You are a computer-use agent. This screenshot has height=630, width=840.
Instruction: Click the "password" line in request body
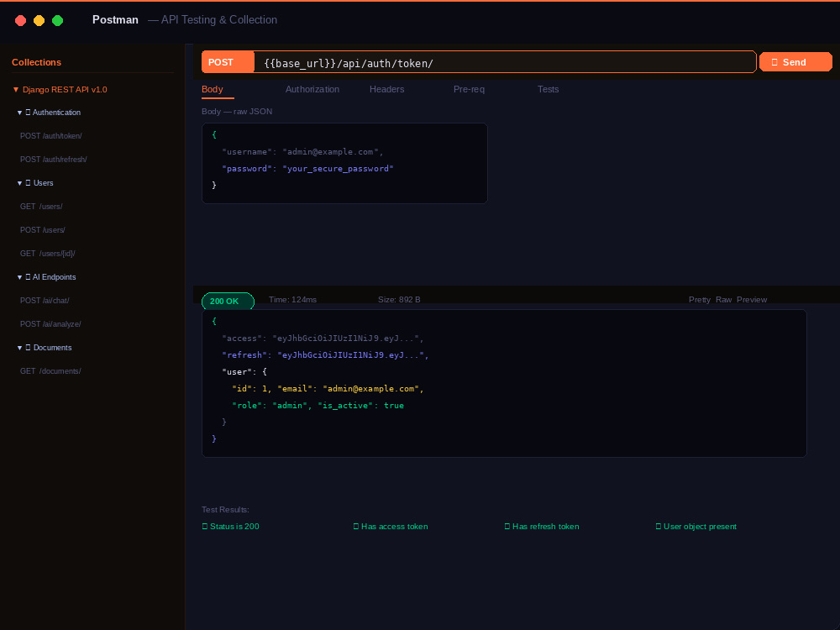pyautogui.click(x=308, y=169)
